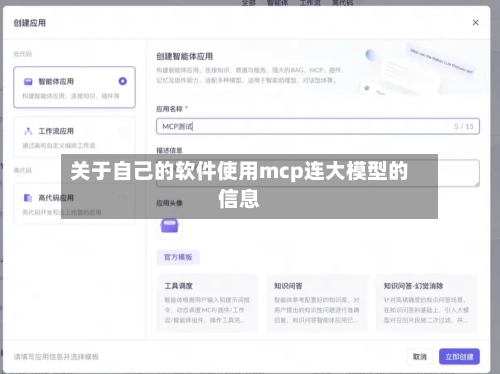Click the 应用名称 input with MCP测试
Image resolution: width=500 pixels, height=374 pixels.
pyautogui.click(x=318, y=126)
